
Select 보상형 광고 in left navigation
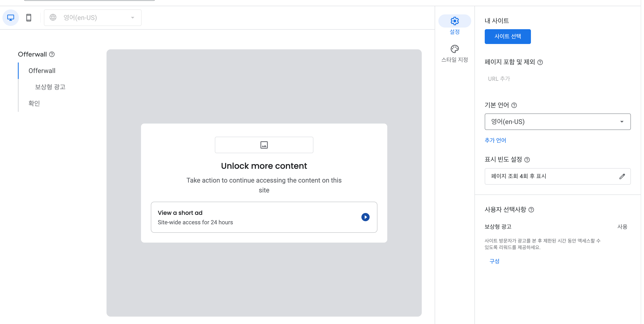point(50,87)
